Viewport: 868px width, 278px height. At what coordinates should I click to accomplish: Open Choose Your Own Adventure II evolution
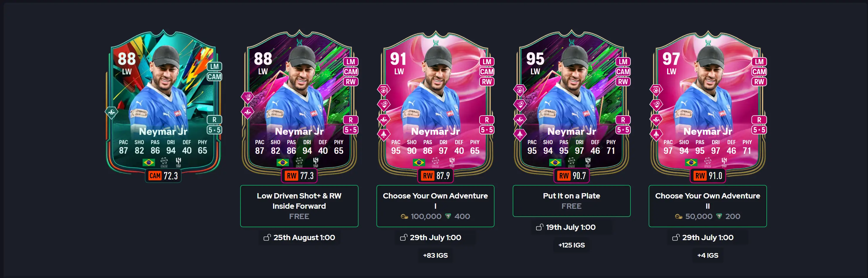[708, 206]
